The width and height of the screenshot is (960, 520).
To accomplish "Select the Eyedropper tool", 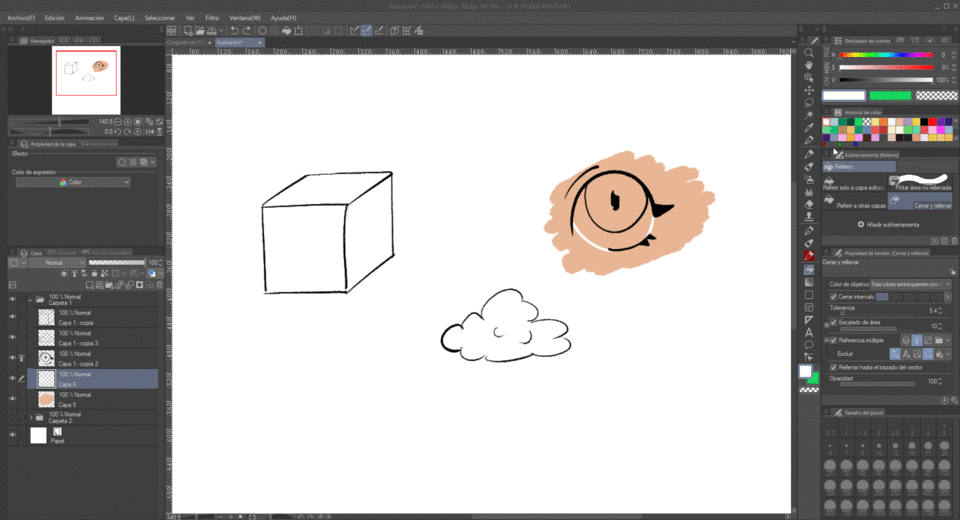I will [809, 128].
